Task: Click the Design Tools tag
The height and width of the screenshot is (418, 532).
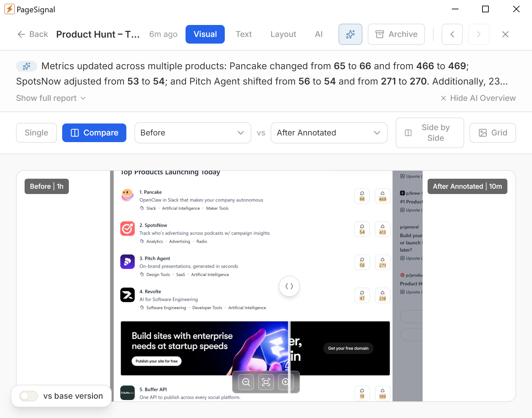Action: [x=158, y=275]
